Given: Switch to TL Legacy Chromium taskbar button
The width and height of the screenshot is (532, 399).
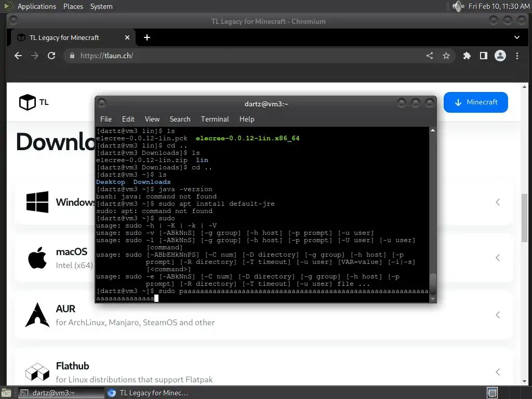Looking at the screenshot, I should 148,393.
